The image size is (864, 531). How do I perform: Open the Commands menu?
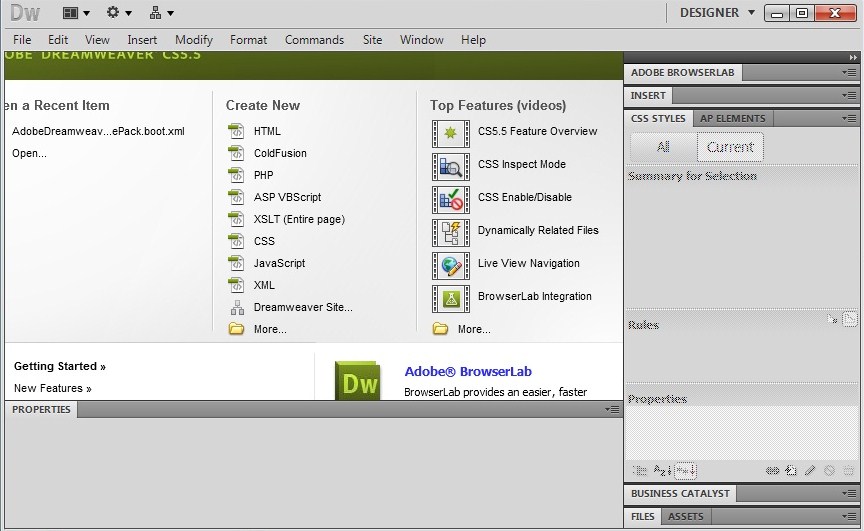click(x=314, y=40)
